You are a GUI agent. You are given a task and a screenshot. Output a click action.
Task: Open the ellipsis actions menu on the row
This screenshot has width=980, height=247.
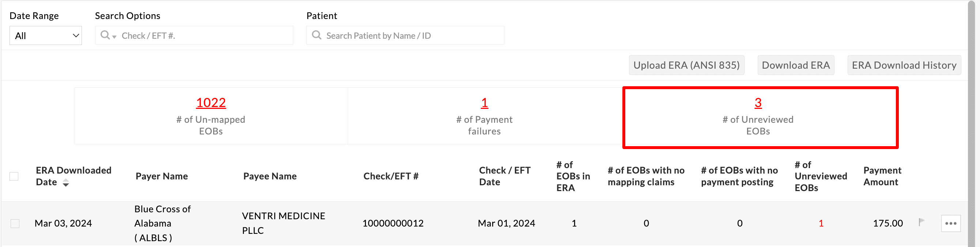click(x=951, y=224)
